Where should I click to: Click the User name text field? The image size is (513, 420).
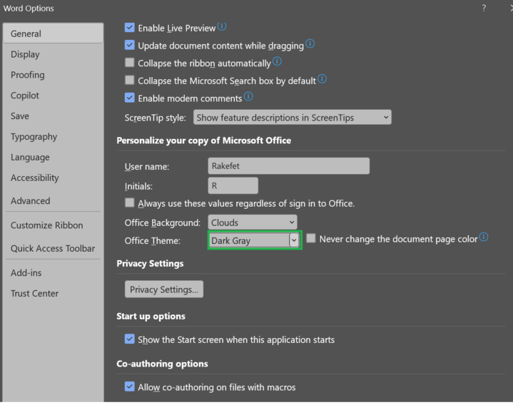(288, 166)
